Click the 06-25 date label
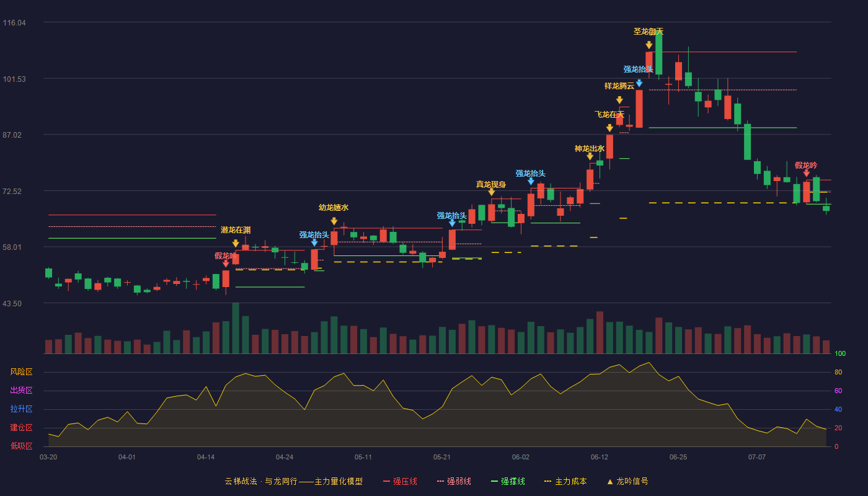This screenshot has width=868, height=496. (x=678, y=457)
